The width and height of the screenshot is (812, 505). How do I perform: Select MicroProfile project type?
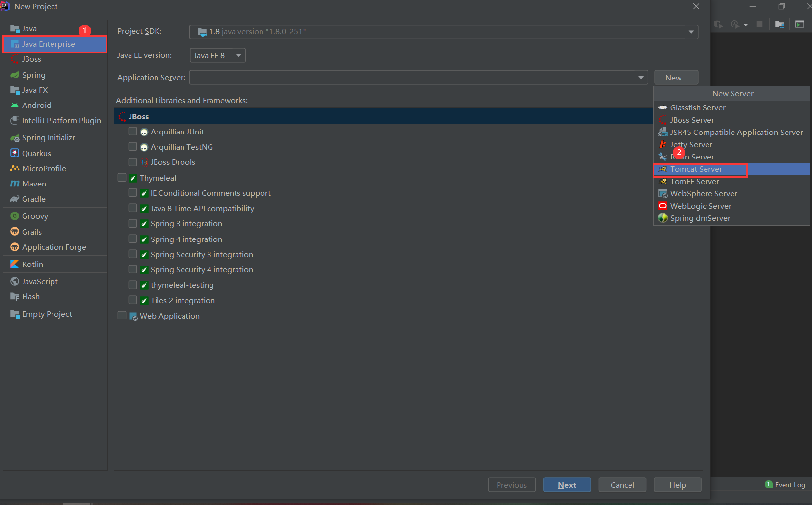(x=55, y=168)
